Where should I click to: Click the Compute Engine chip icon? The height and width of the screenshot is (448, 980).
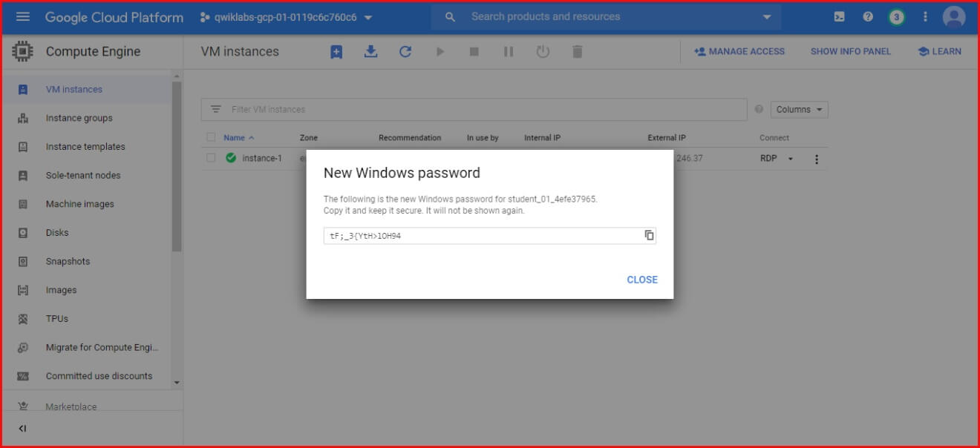pyautogui.click(x=23, y=51)
